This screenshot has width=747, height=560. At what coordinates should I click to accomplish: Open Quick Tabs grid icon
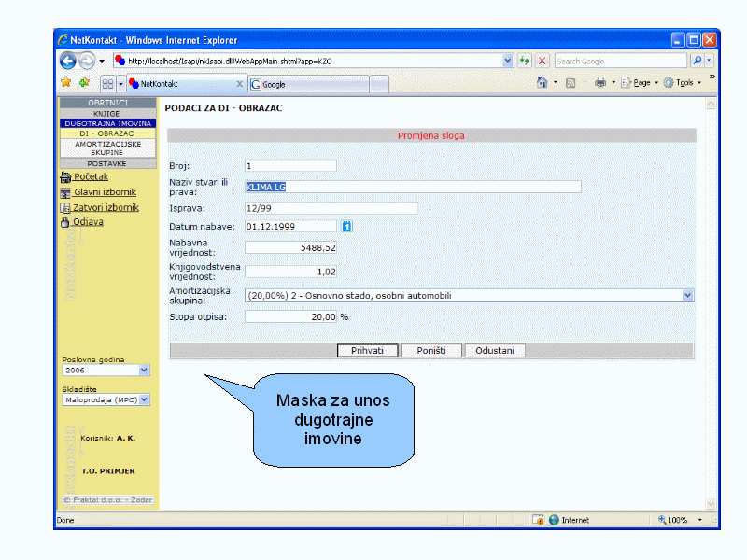tap(107, 84)
